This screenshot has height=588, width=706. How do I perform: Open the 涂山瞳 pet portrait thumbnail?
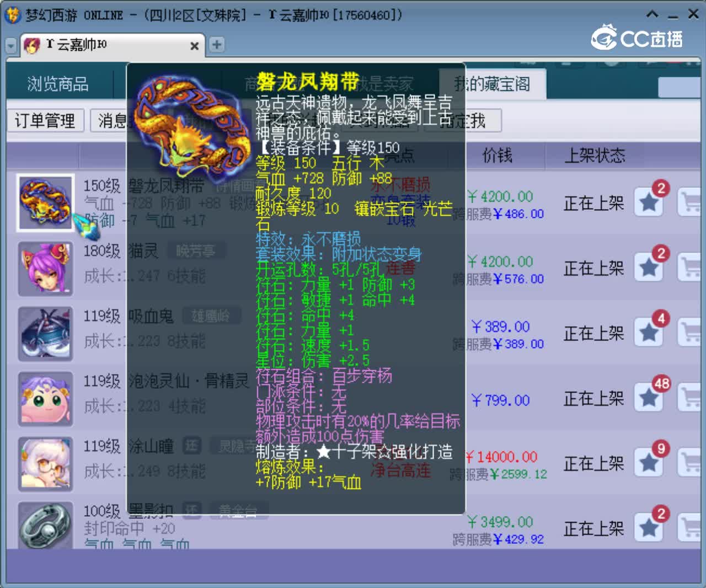(45, 464)
